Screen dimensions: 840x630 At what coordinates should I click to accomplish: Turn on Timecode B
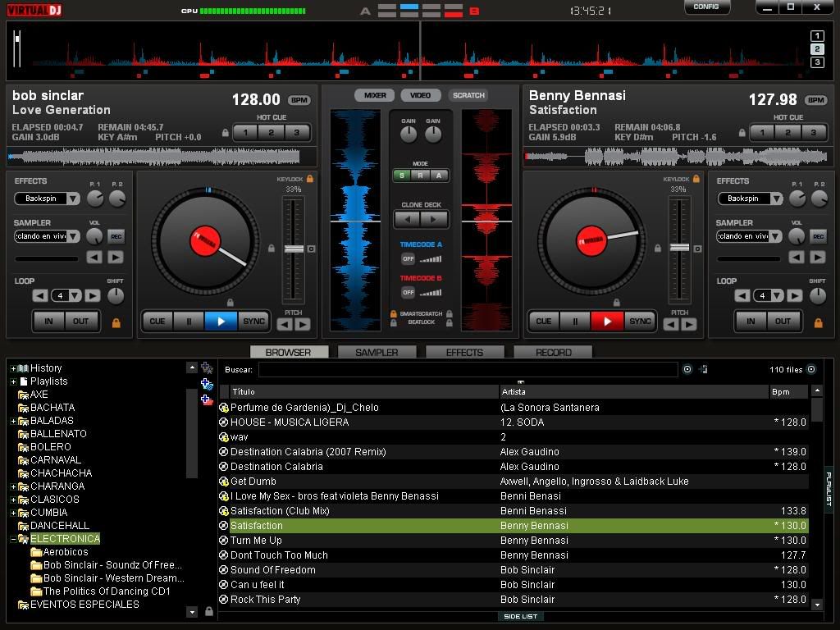pyautogui.click(x=409, y=293)
